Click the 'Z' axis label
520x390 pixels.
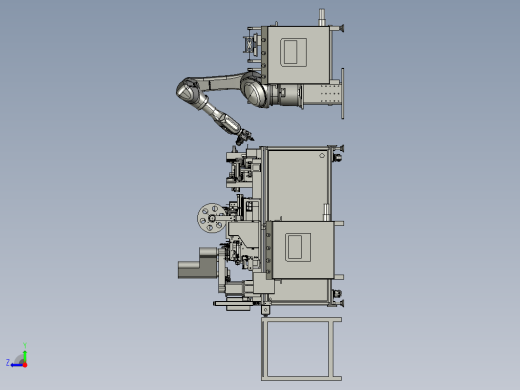pos(8,362)
